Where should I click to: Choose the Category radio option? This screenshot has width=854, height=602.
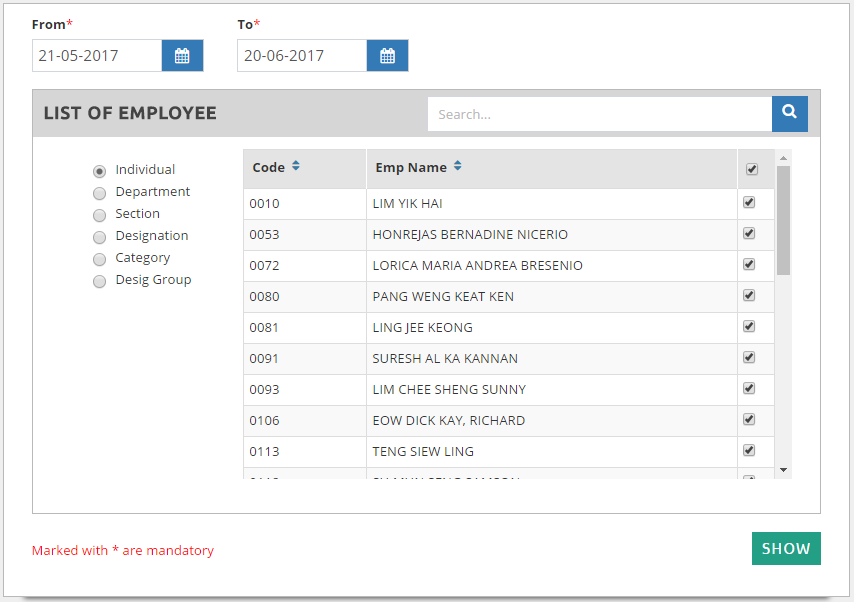(99, 259)
